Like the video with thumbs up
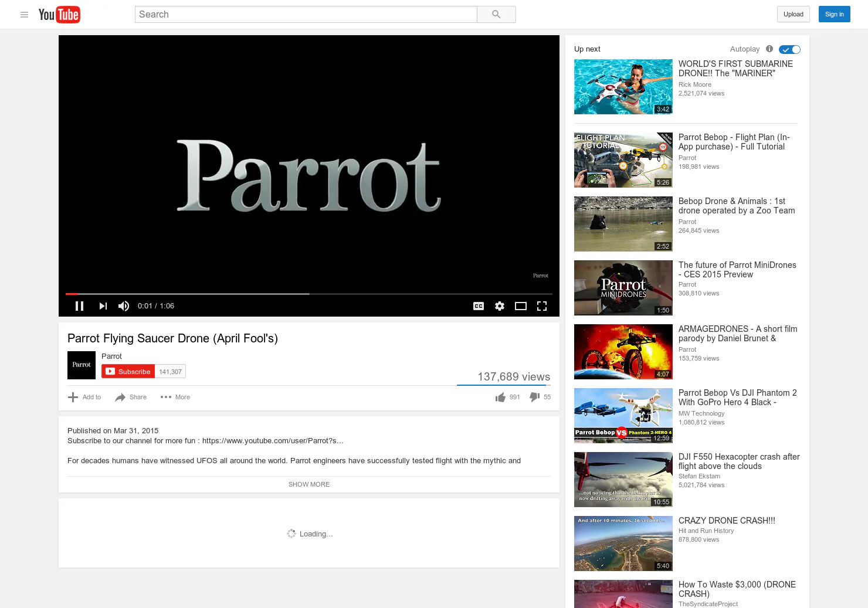Screen dimensions: 868x608 pyautogui.click(x=500, y=398)
